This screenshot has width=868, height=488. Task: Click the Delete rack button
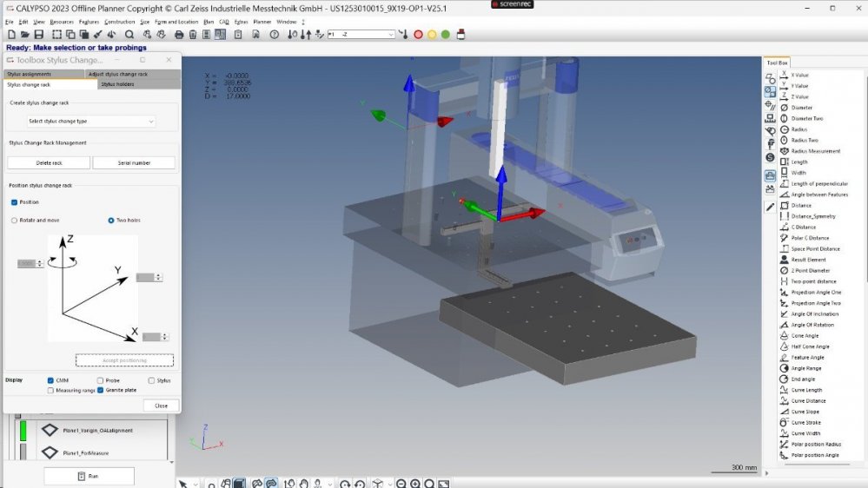coord(49,162)
